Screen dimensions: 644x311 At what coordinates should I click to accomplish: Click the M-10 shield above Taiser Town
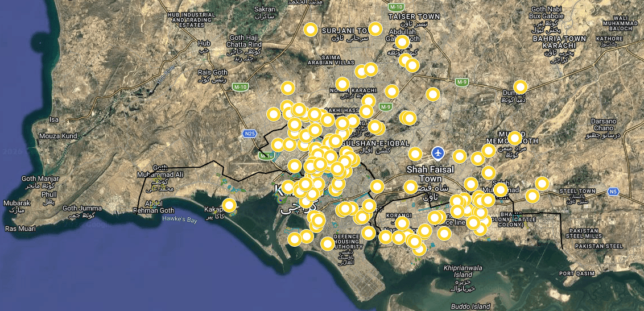[396, 7]
